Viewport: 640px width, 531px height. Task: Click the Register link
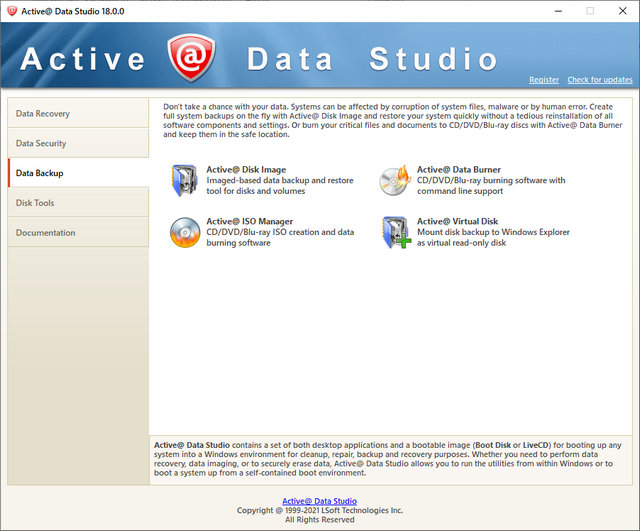point(544,80)
